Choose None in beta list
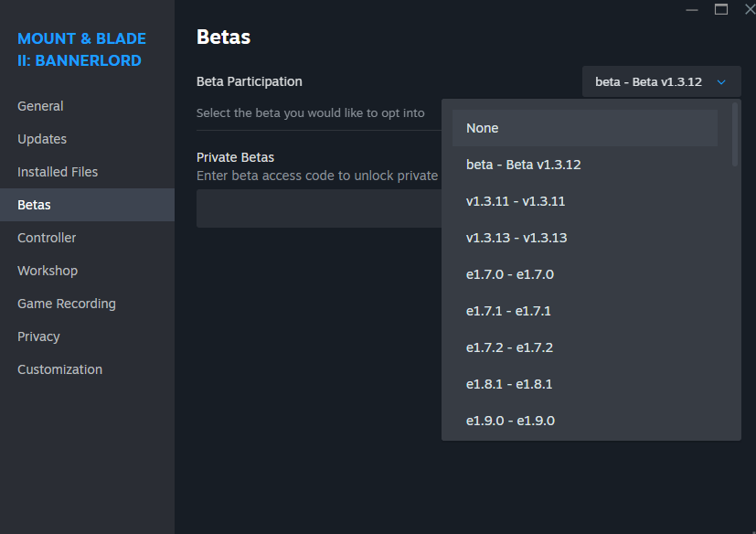 (584, 128)
